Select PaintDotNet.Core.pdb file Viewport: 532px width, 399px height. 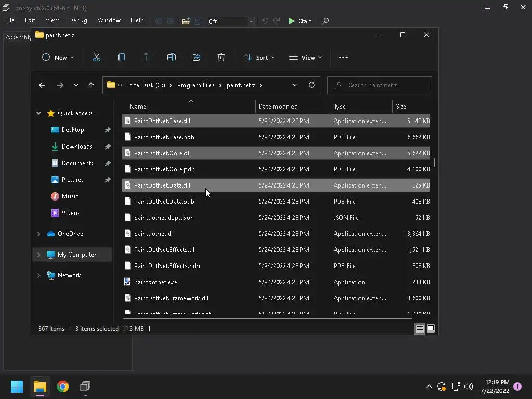276,169
